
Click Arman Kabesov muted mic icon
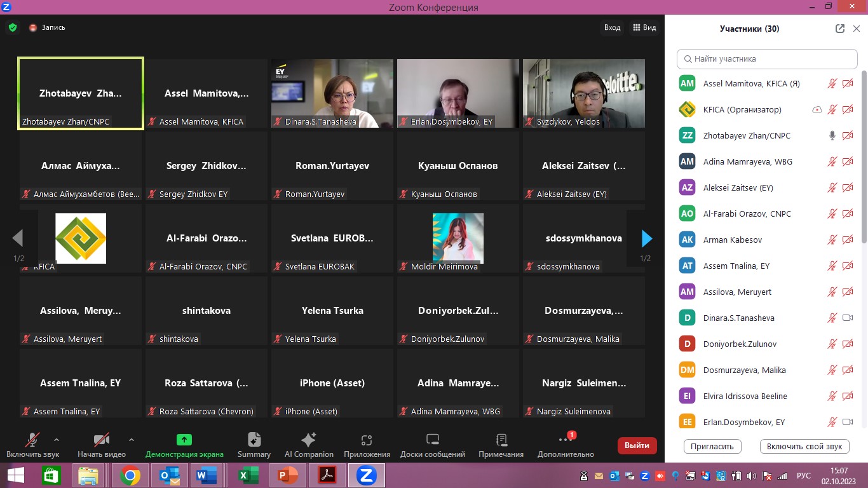click(x=832, y=240)
